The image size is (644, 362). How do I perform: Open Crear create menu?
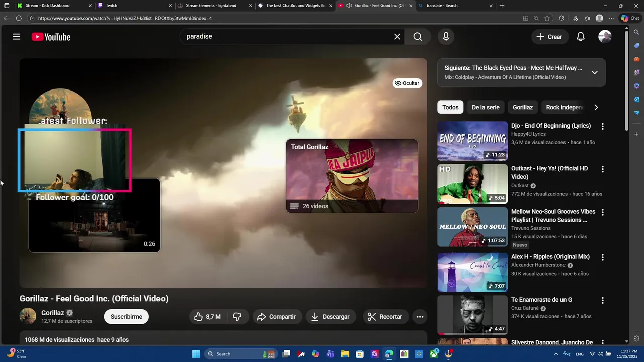tap(550, 37)
